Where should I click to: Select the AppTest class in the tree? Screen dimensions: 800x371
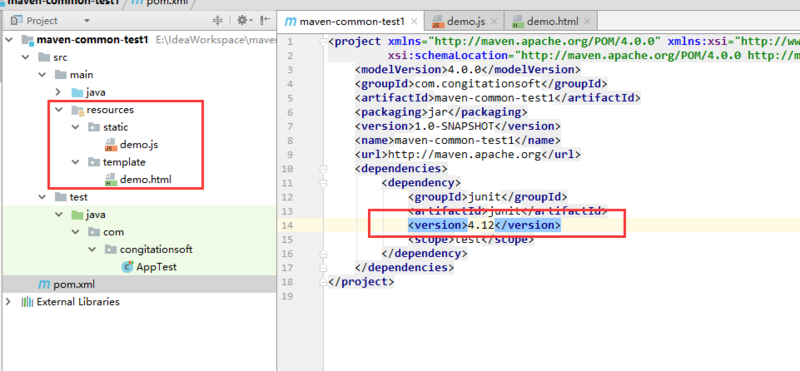(156, 267)
